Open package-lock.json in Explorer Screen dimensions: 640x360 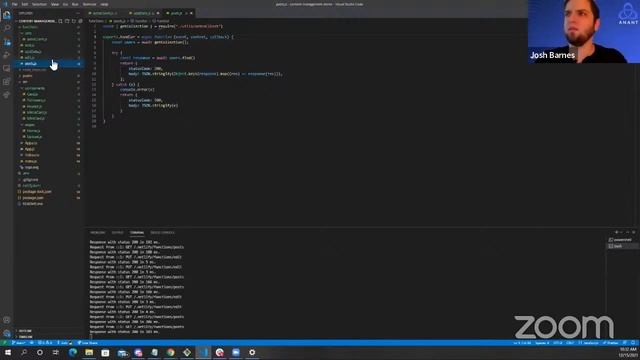[x=49, y=192]
